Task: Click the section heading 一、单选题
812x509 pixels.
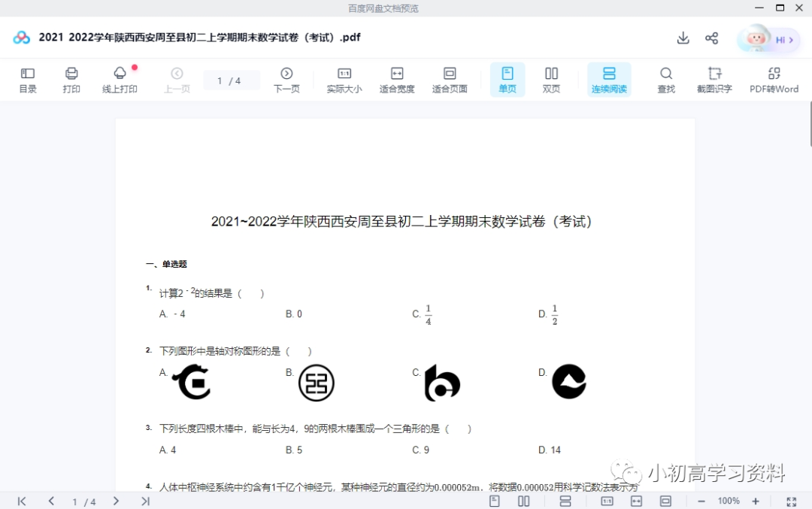Action: coord(166,264)
